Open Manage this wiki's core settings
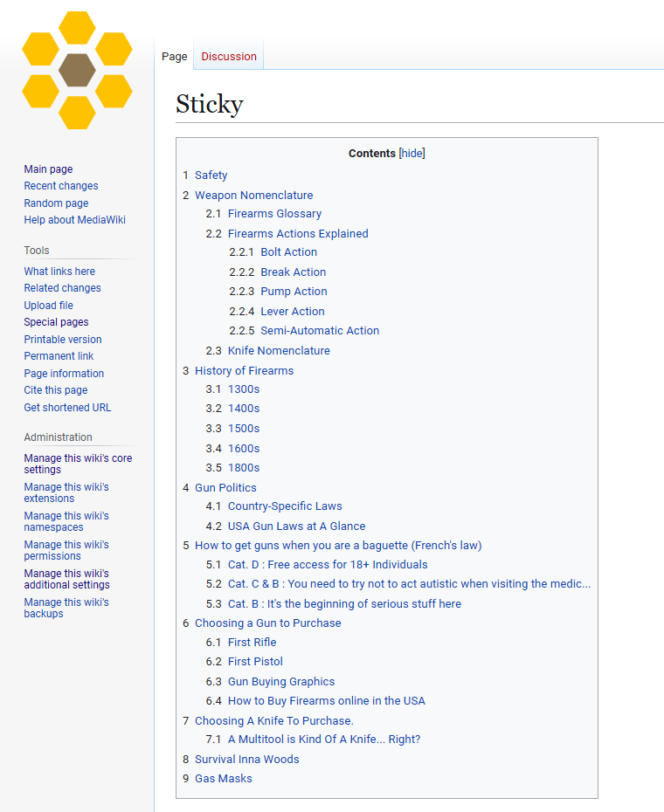 pos(78,464)
